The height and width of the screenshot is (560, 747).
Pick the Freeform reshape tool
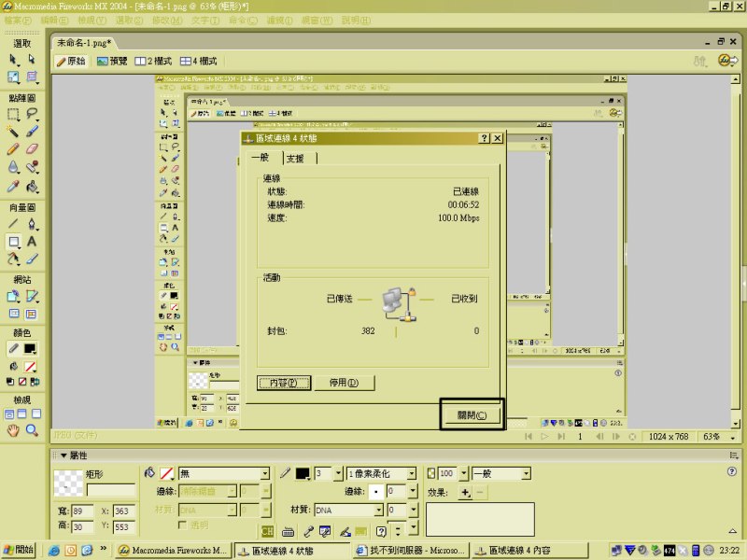pyautogui.click(x=13, y=259)
